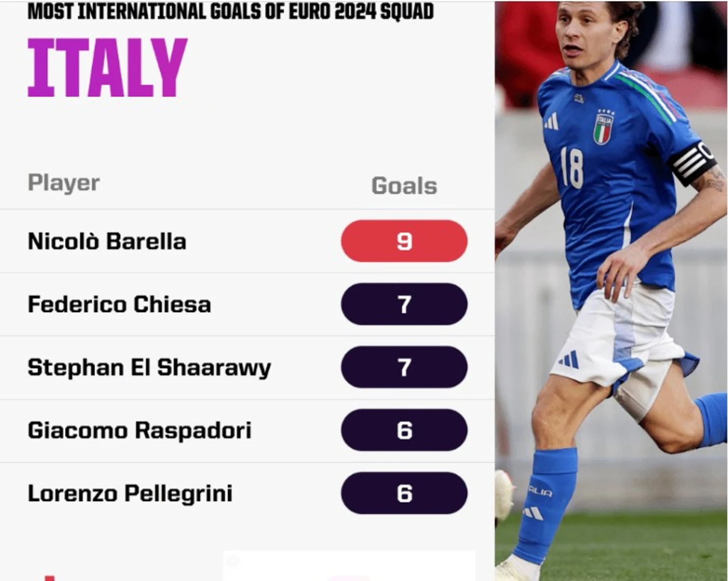728x581 pixels.
Task: Click Federico Chiesa's 7 goals badge
Action: (404, 304)
